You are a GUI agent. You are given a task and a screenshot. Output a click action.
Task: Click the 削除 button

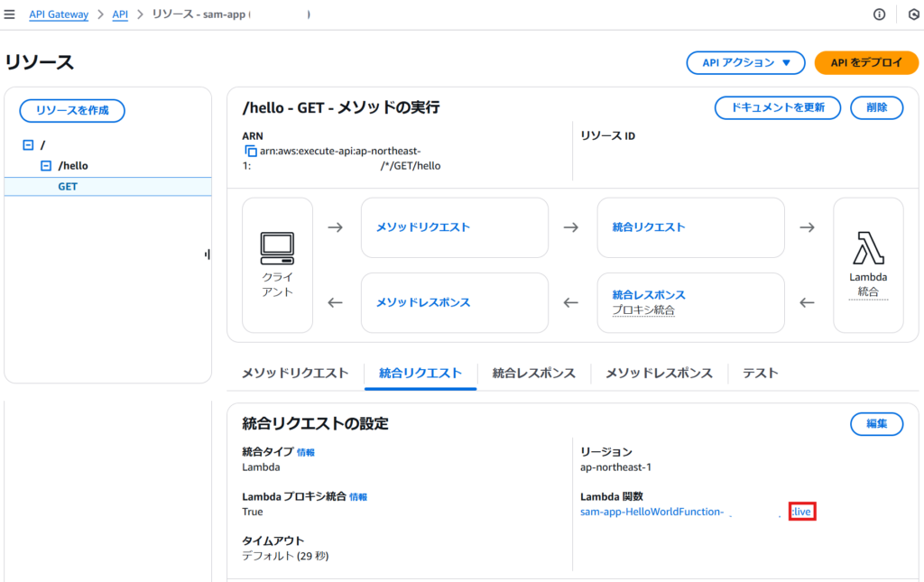coord(876,107)
